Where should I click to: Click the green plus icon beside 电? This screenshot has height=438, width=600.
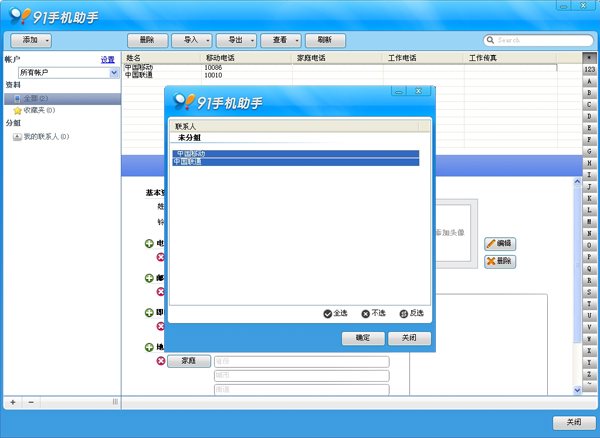(x=149, y=243)
